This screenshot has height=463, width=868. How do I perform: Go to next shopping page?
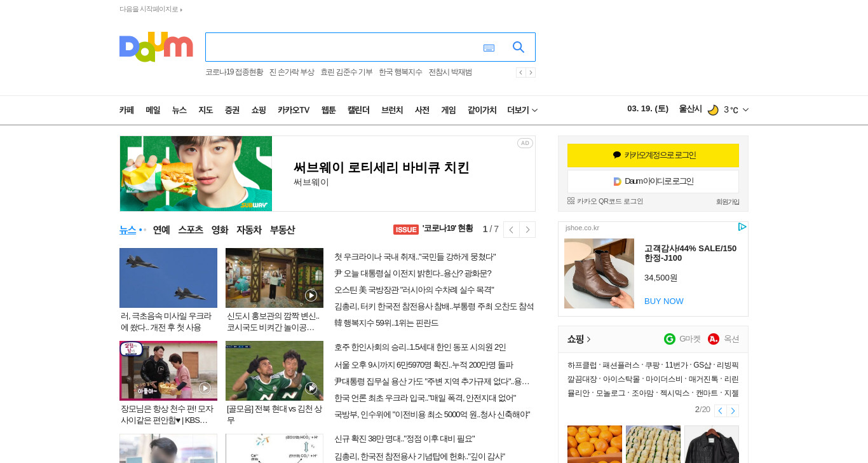point(733,411)
